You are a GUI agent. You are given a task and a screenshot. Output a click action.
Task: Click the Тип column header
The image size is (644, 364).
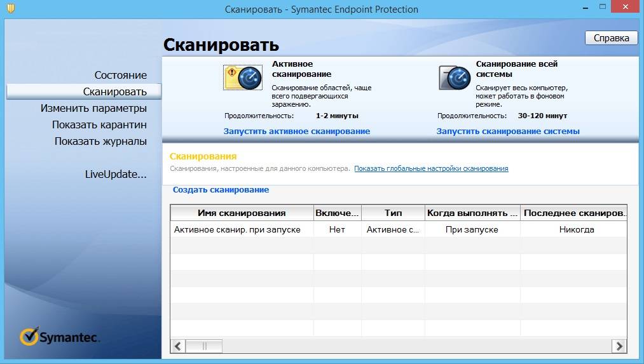click(x=393, y=213)
